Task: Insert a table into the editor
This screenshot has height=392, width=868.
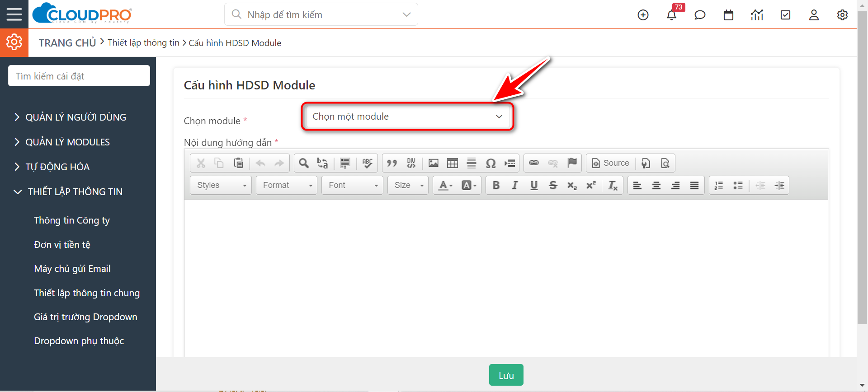Action: (x=453, y=163)
